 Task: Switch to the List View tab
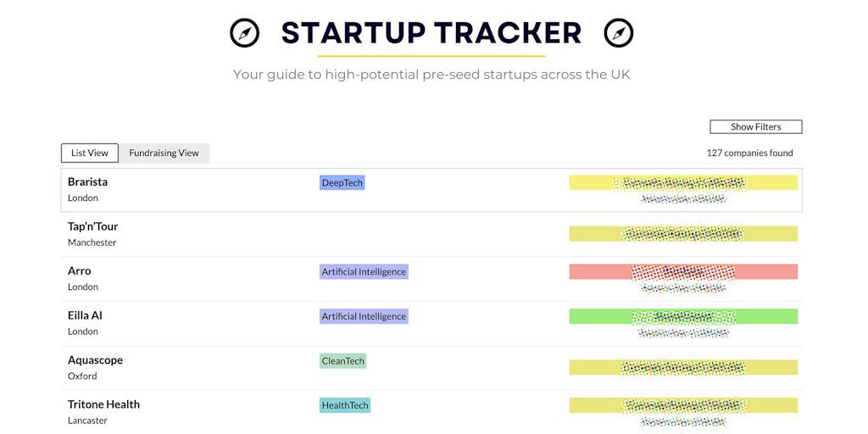[x=89, y=153]
